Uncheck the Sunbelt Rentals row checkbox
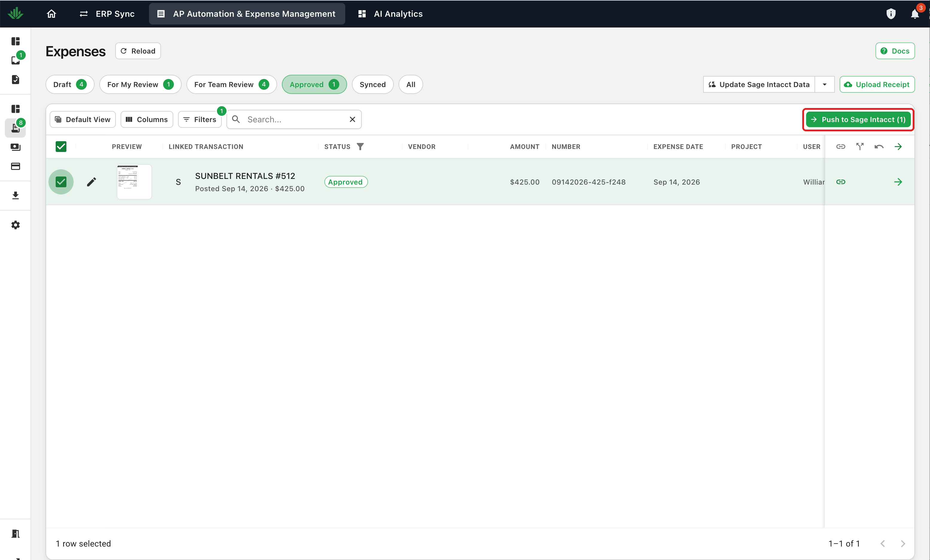 tap(61, 182)
